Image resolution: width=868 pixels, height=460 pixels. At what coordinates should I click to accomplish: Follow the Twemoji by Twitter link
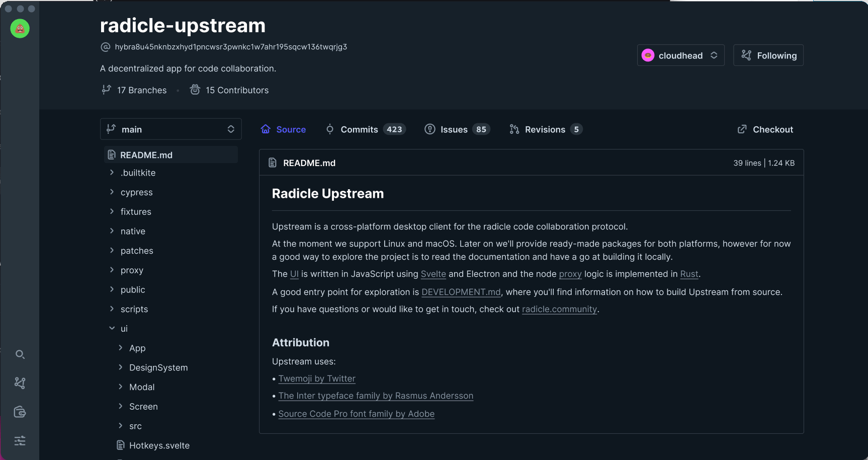click(317, 378)
